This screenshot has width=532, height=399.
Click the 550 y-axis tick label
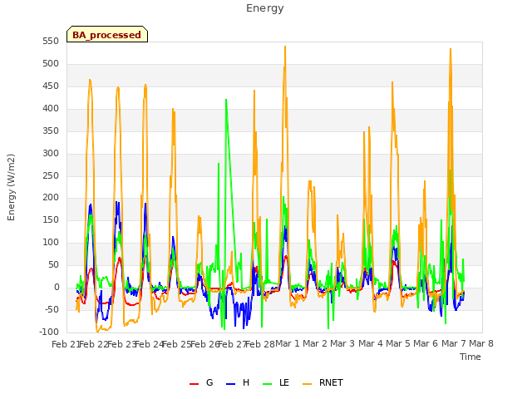click(x=51, y=41)
